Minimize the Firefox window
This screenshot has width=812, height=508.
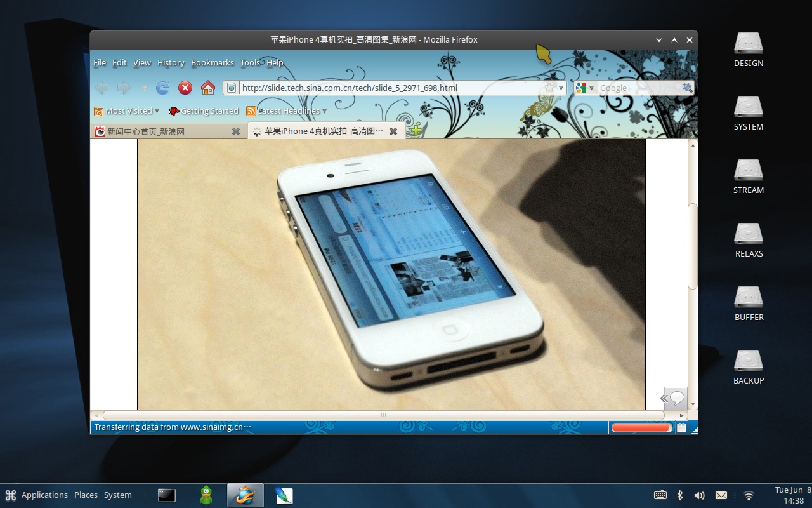[660, 39]
